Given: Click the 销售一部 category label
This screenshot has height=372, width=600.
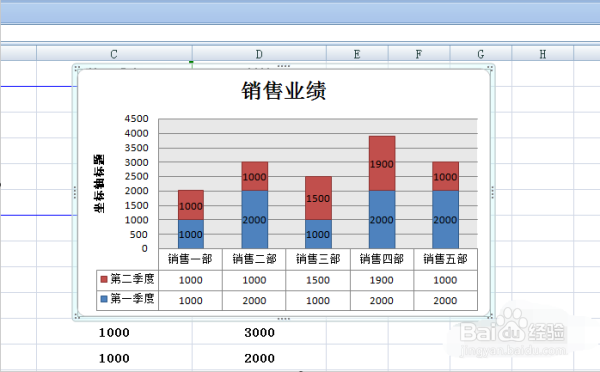Looking at the screenshot, I should (x=190, y=259).
